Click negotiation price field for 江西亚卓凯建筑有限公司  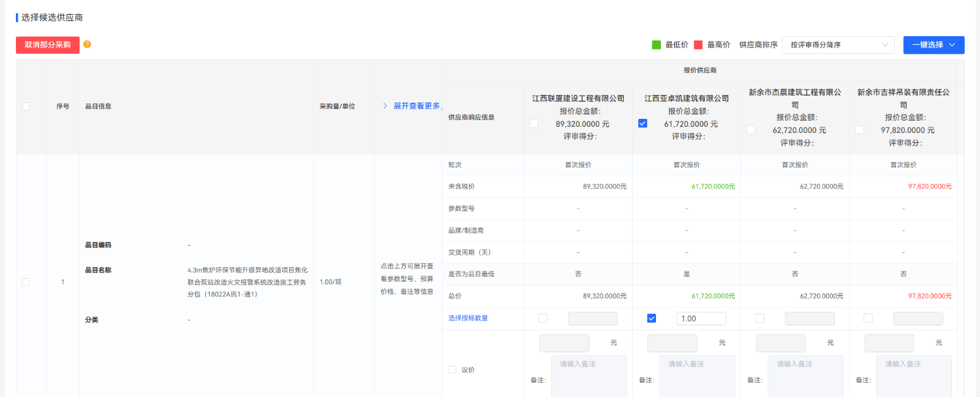coord(673,343)
